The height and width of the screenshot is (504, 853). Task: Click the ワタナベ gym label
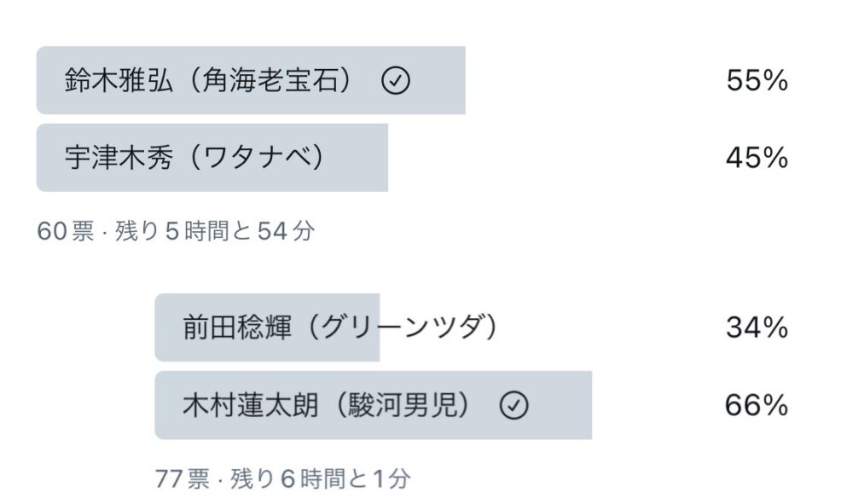click(255, 158)
